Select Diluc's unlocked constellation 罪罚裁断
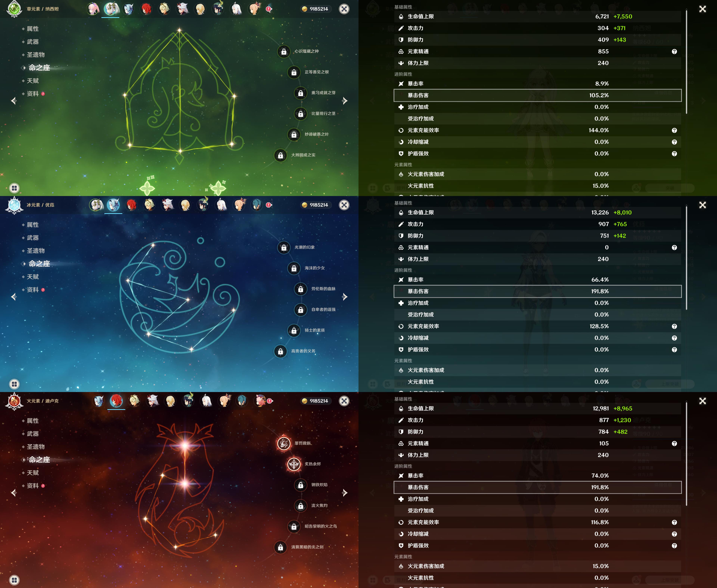 coord(284,443)
